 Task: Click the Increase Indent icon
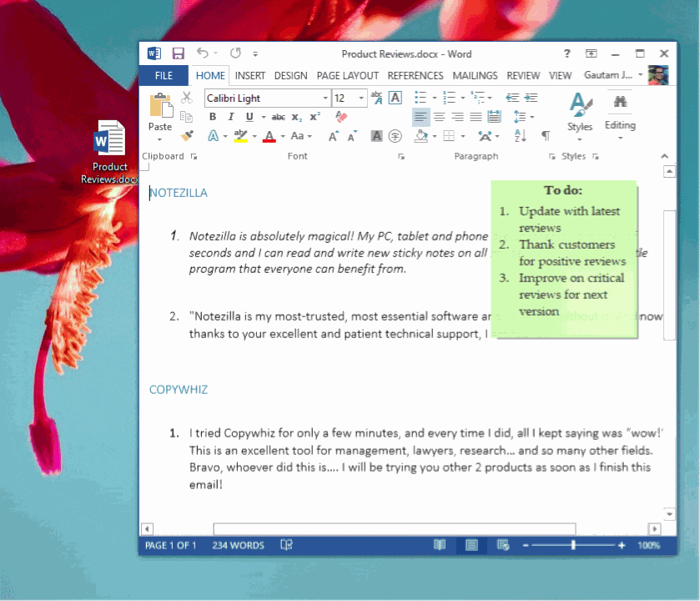pyautogui.click(x=531, y=98)
